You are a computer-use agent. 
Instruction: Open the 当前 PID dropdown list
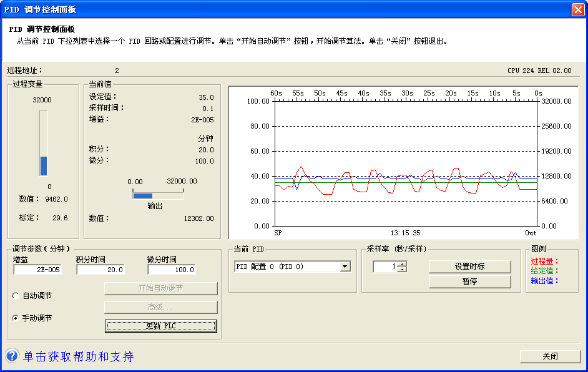(345, 267)
